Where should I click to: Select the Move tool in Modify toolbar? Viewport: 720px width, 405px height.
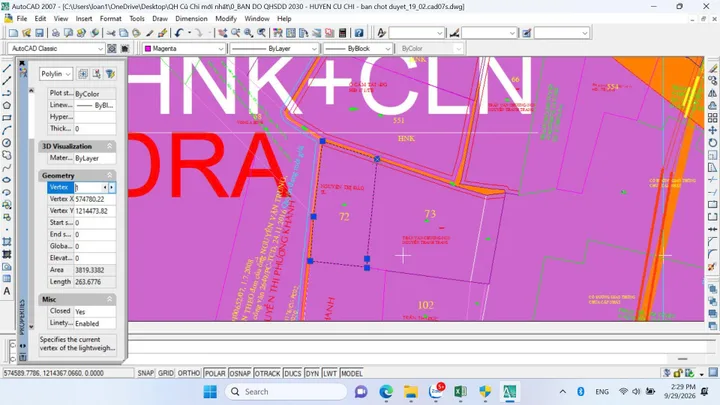tap(713, 130)
